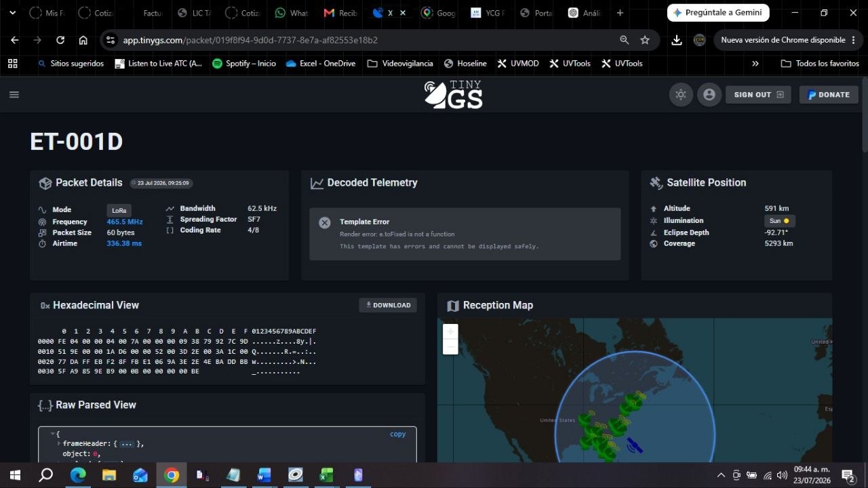Screen dimensions: 868x488
Task: Click the SIGN OUT button
Action: (758, 95)
